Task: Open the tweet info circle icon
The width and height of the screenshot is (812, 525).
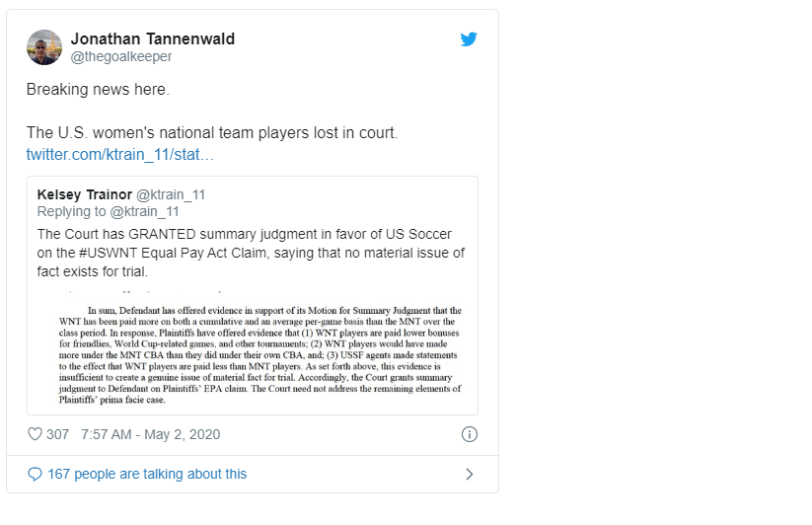Action: pyautogui.click(x=470, y=434)
